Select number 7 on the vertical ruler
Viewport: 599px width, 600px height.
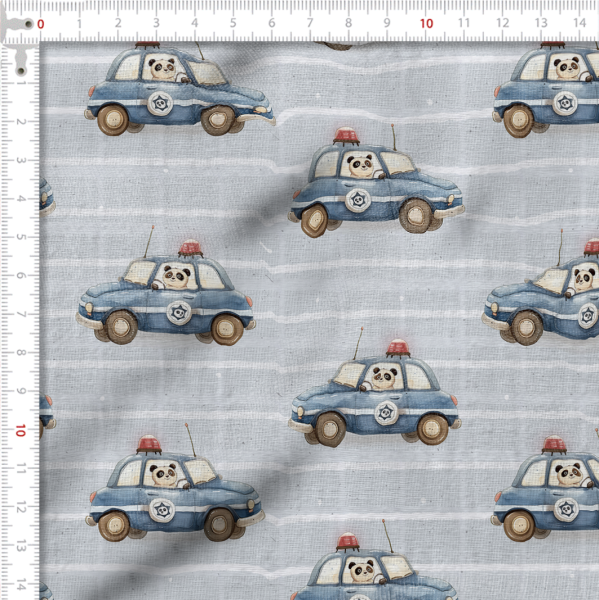tap(21, 314)
